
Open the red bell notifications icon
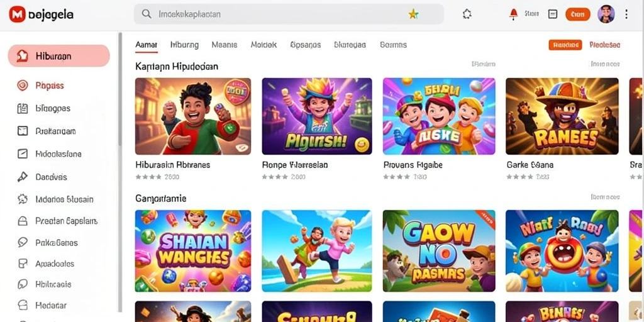point(513,14)
